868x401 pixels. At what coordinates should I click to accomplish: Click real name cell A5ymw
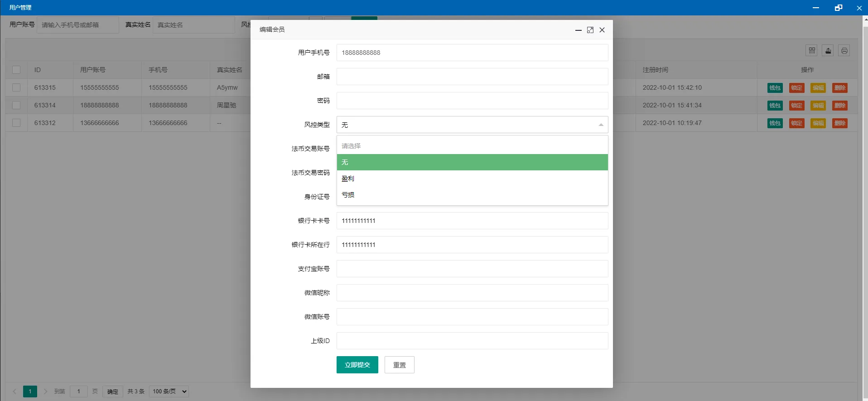(227, 87)
